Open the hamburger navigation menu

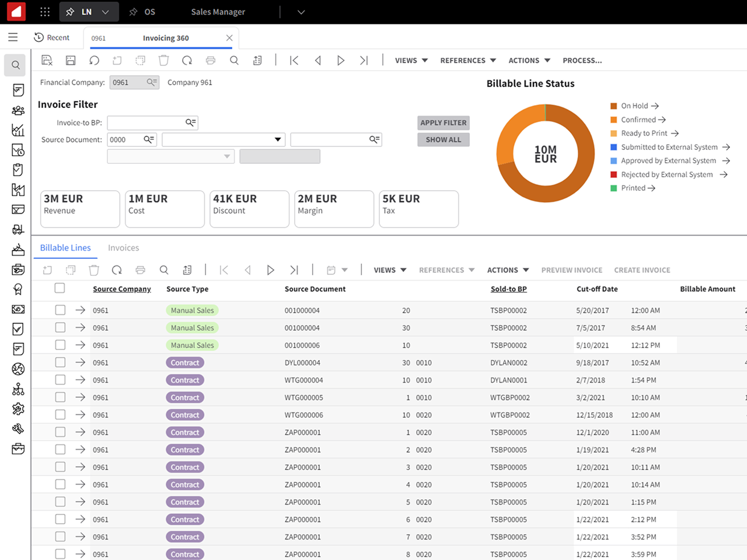click(x=13, y=37)
